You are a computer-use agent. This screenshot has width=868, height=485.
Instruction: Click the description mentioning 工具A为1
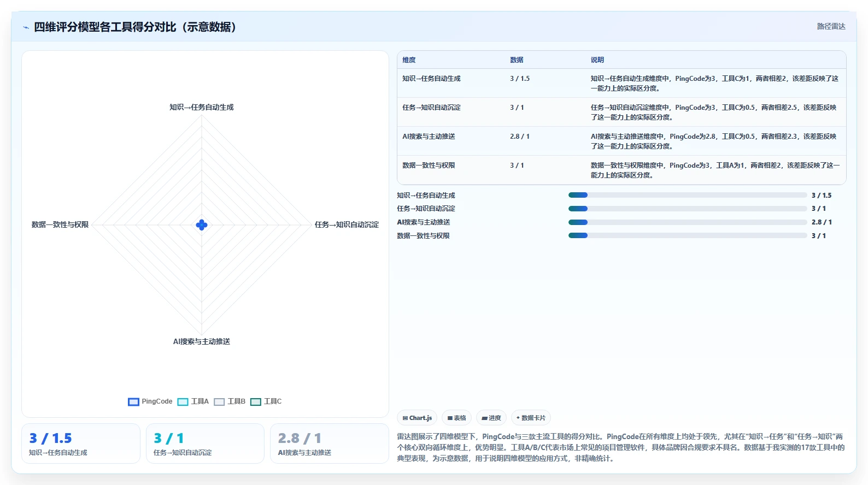click(x=715, y=170)
